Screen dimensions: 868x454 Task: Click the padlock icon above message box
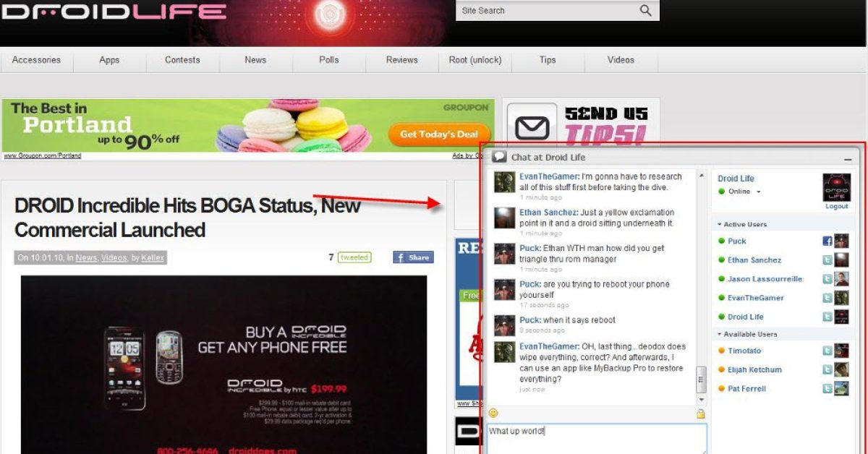(700, 414)
